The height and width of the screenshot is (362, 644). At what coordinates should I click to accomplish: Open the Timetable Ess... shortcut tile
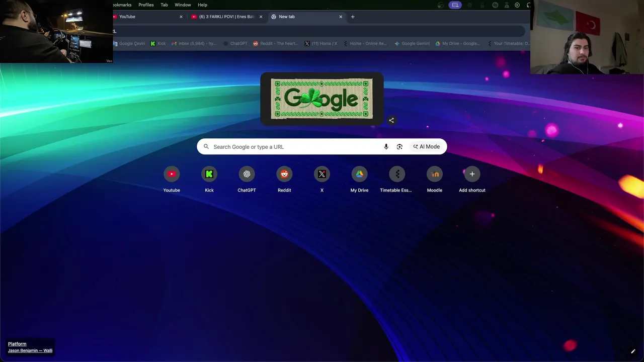[x=397, y=180]
